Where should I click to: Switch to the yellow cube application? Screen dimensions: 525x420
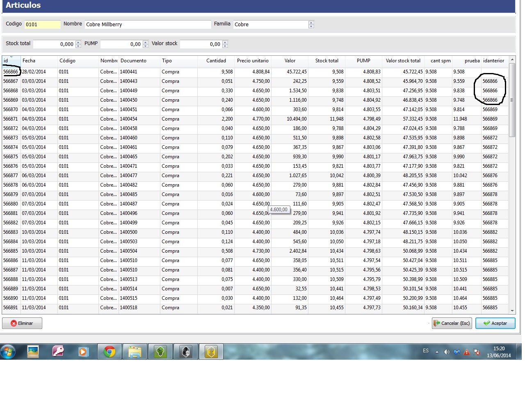click(211, 352)
